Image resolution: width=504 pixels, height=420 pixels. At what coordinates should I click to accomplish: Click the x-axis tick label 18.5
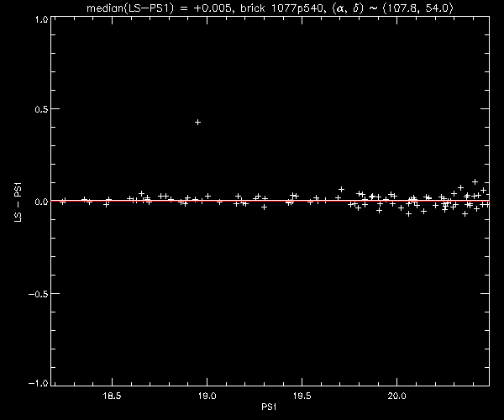point(112,396)
